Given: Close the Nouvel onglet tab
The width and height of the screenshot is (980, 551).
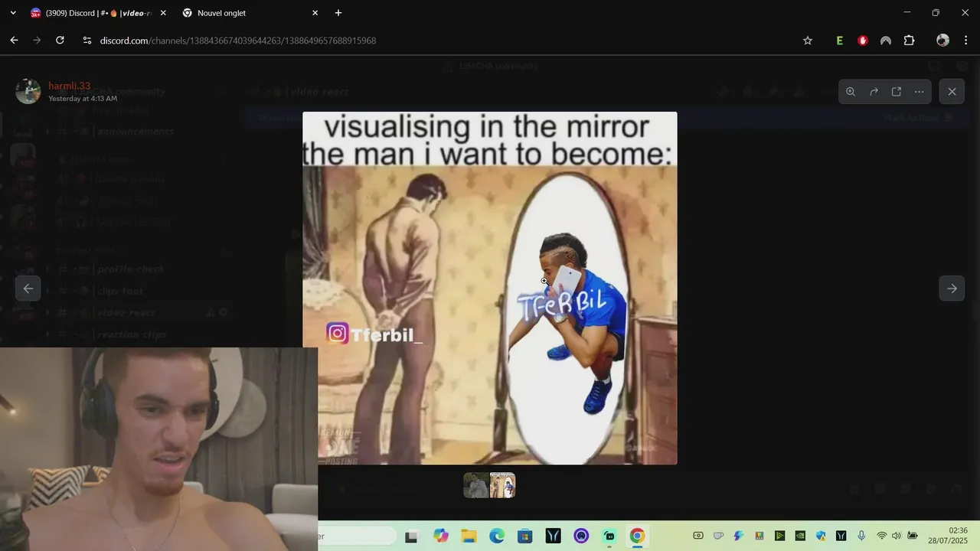Looking at the screenshot, I should tap(315, 13).
